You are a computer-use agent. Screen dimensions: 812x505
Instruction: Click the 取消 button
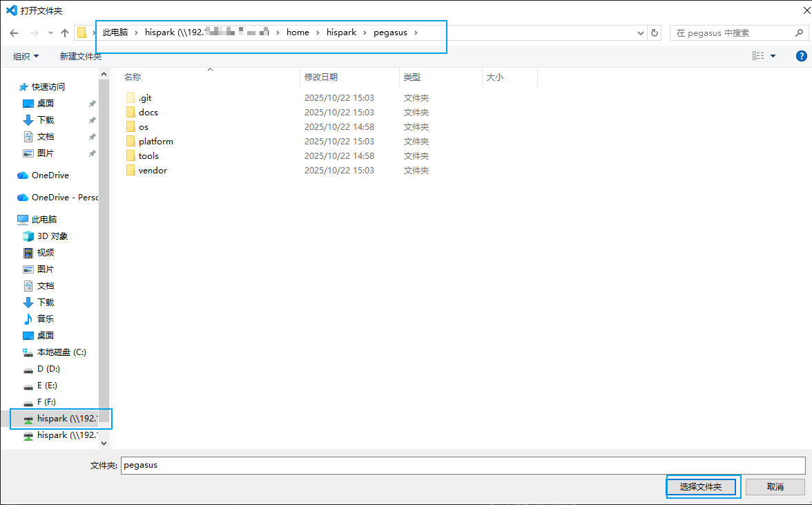[775, 487]
